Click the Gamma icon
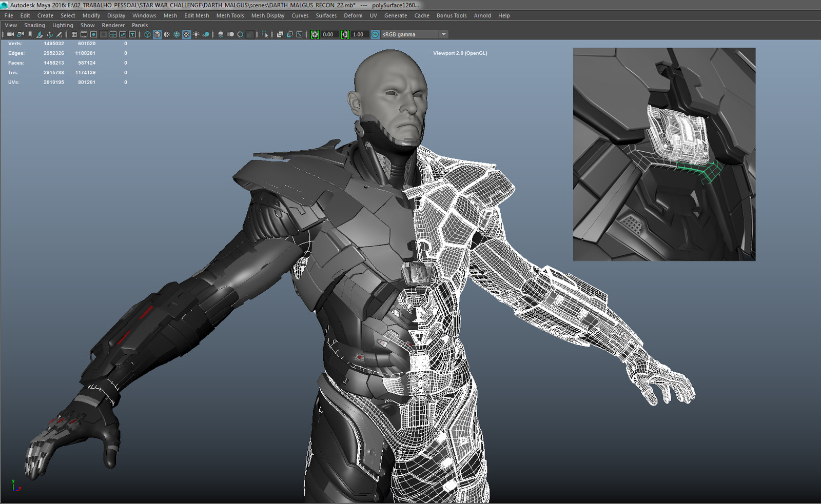Screen dimensions: 821x504 tap(345, 34)
